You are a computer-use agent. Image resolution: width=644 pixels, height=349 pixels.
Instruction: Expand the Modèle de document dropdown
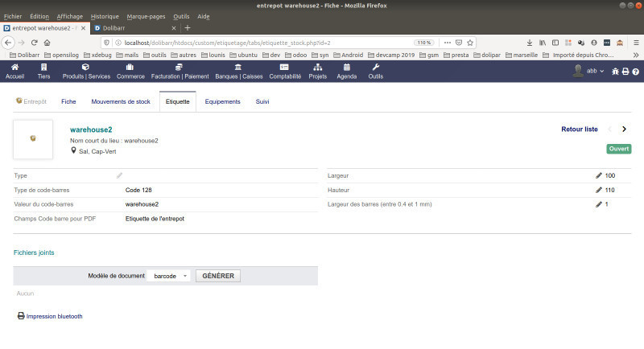pyautogui.click(x=170, y=276)
